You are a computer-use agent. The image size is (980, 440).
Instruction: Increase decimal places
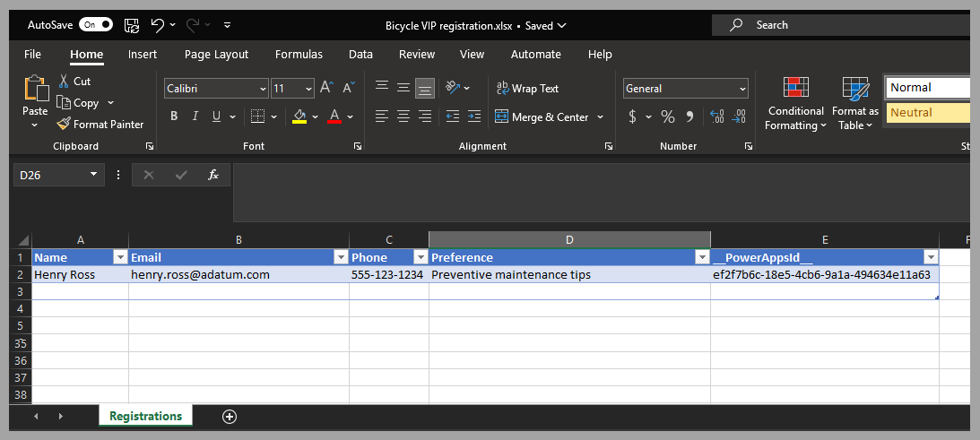coord(717,116)
